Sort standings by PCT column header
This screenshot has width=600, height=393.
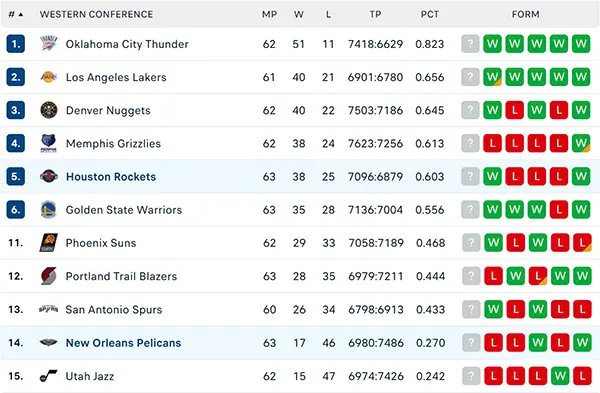pyautogui.click(x=430, y=15)
